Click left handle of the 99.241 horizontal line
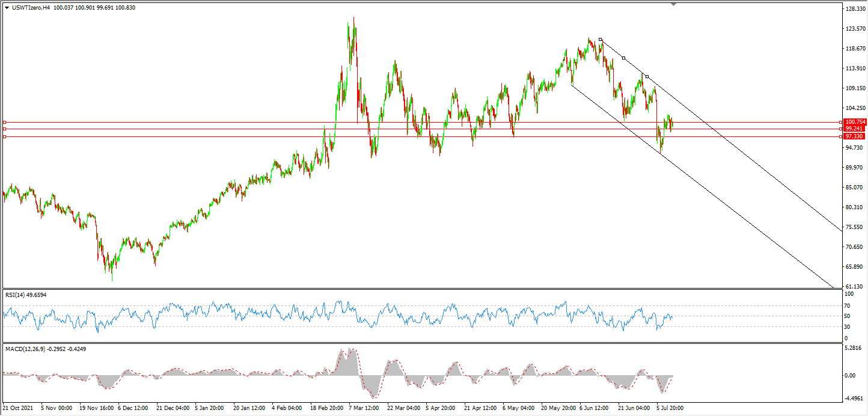 tap(5, 129)
